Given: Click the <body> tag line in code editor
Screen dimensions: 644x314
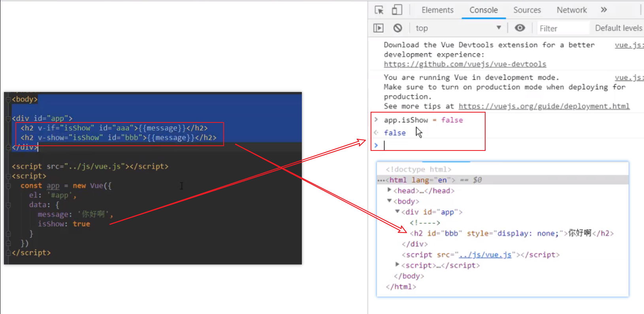Looking at the screenshot, I should click(24, 99).
